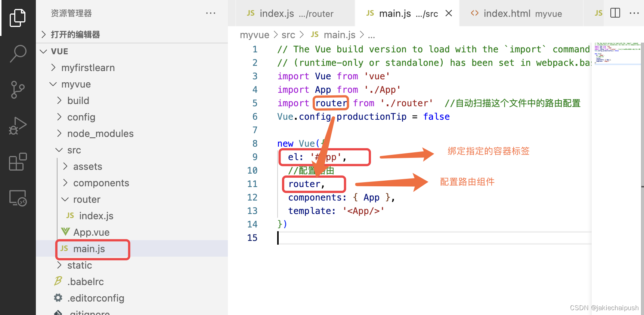The width and height of the screenshot is (644, 315).
Task: Click line number 8 in the gutter
Action: click(255, 144)
